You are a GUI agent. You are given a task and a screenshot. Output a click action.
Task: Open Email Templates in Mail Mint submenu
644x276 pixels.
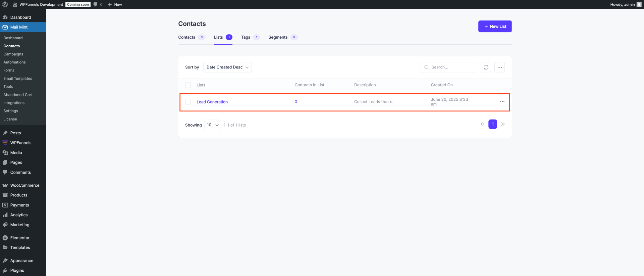click(18, 79)
